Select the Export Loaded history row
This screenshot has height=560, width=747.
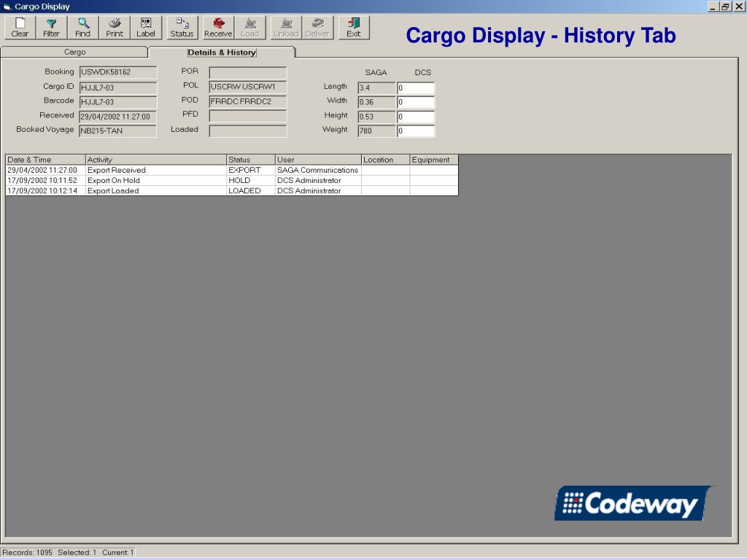[x=232, y=190]
